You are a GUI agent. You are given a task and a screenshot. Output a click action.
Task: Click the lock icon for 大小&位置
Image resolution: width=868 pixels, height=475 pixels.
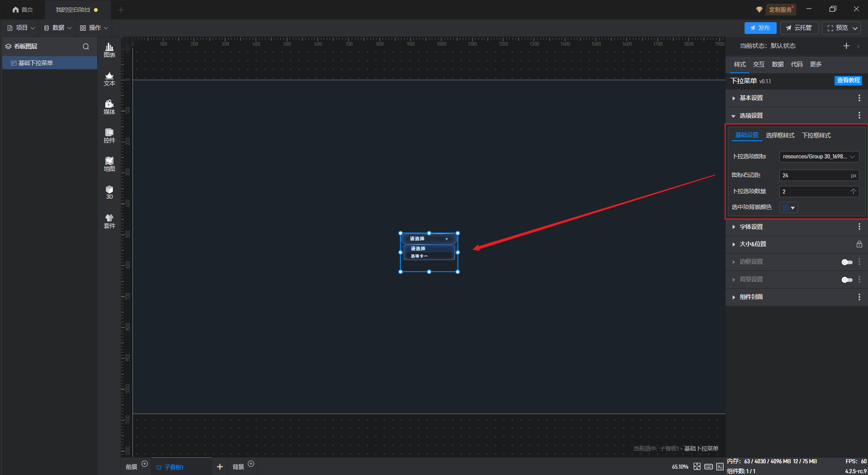coord(859,244)
